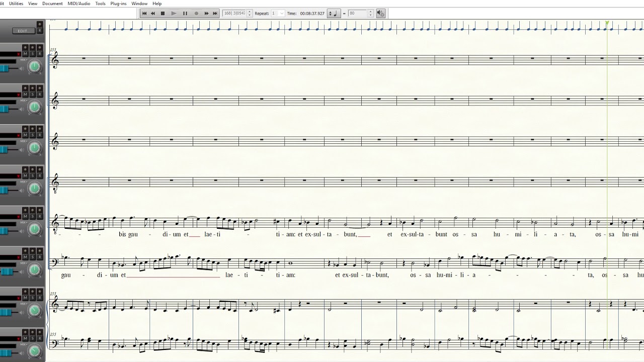Viewport: 644px width, 362px height.
Task: Click the fifth track's green pan knob
Action: pyautogui.click(x=34, y=229)
